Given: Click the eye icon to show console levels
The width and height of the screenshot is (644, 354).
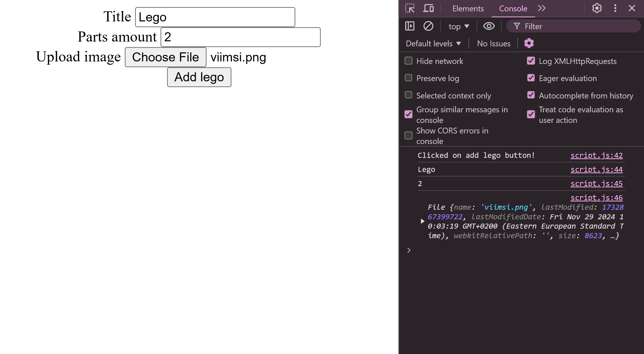Looking at the screenshot, I should 489,26.
